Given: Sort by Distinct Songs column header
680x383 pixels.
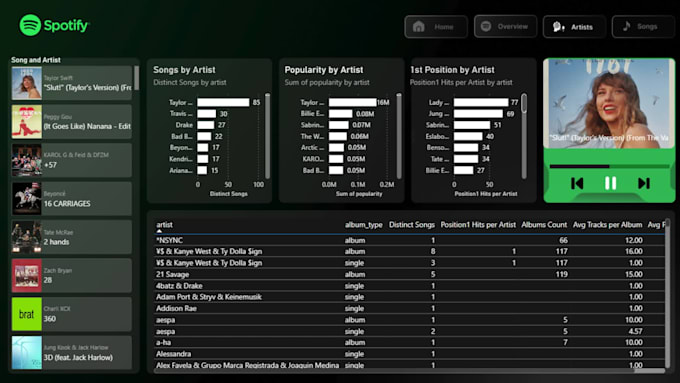Looking at the screenshot, I should coord(412,225).
